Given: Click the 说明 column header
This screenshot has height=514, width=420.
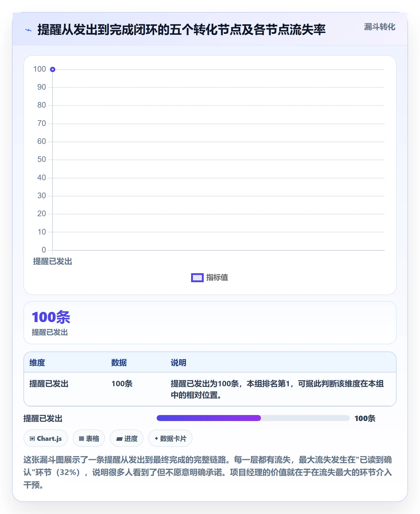Looking at the screenshot, I should click(x=178, y=363).
